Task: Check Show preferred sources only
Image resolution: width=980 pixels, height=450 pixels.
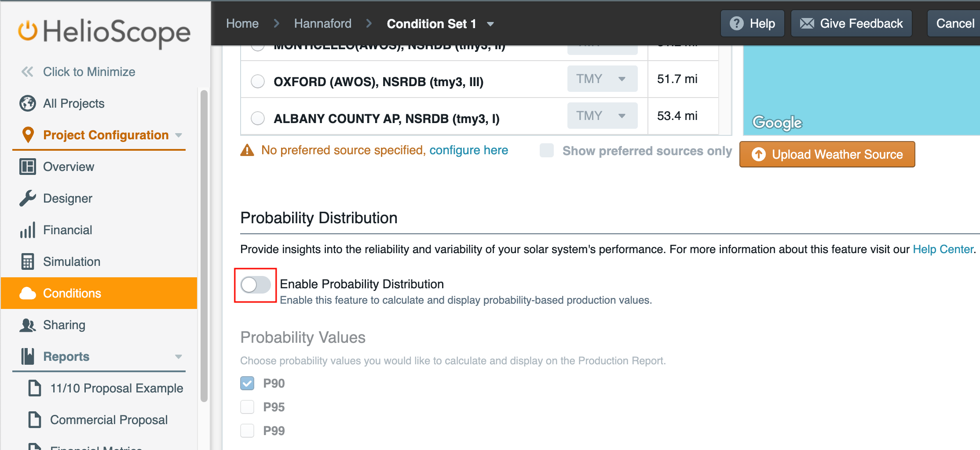Action: pos(547,150)
